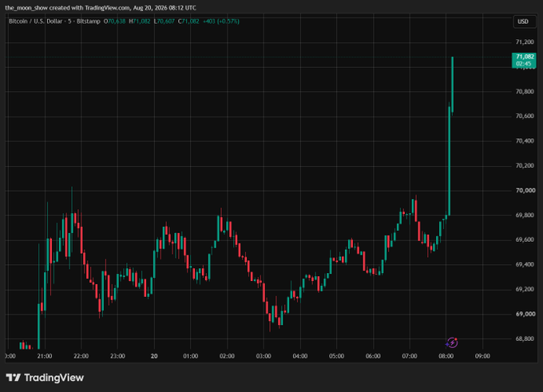Click the 04:00 time axis label
The height and width of the screenshot is (392, 543).
coord(300,356)
